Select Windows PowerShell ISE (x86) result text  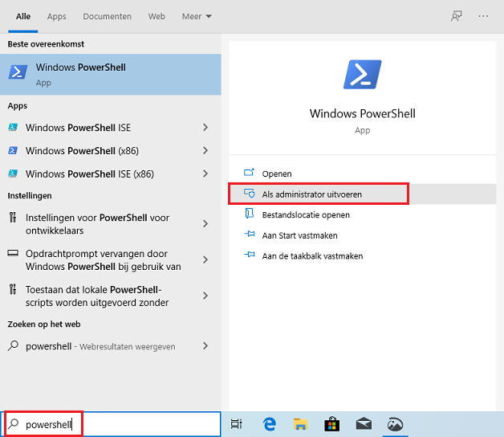point(90,174)
